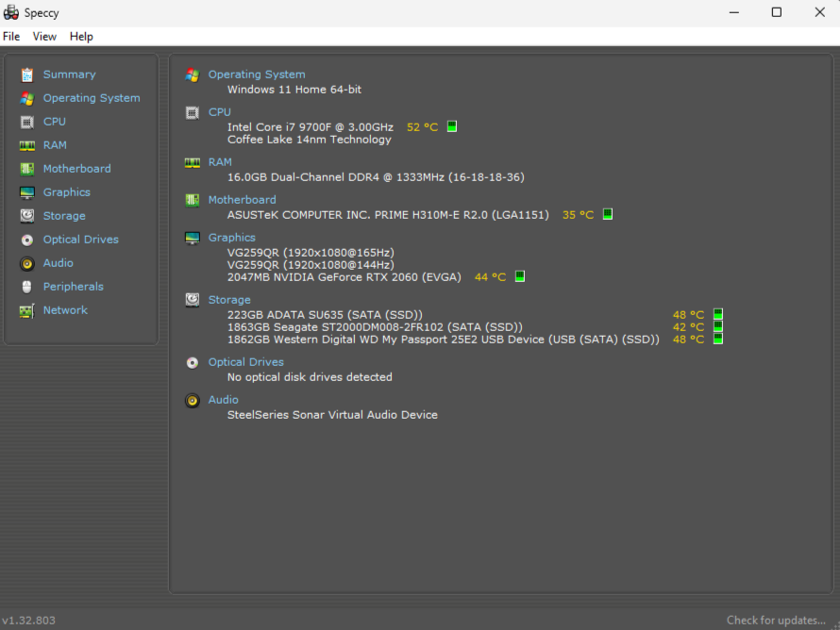Select Peripherals in the sidebar
The image size is (840, 630).
point(74,287)
